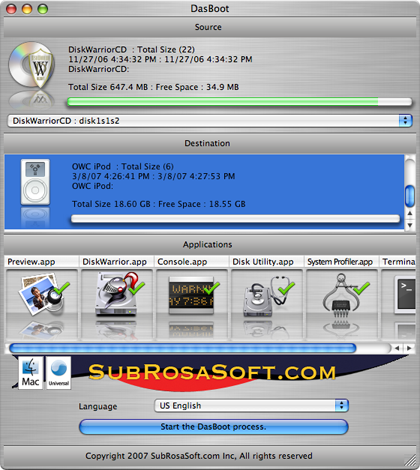The width and height of the screenshot is (420, 470).
Task: Open the SubRosaSoft.com banner link
Action: point(212,372)
